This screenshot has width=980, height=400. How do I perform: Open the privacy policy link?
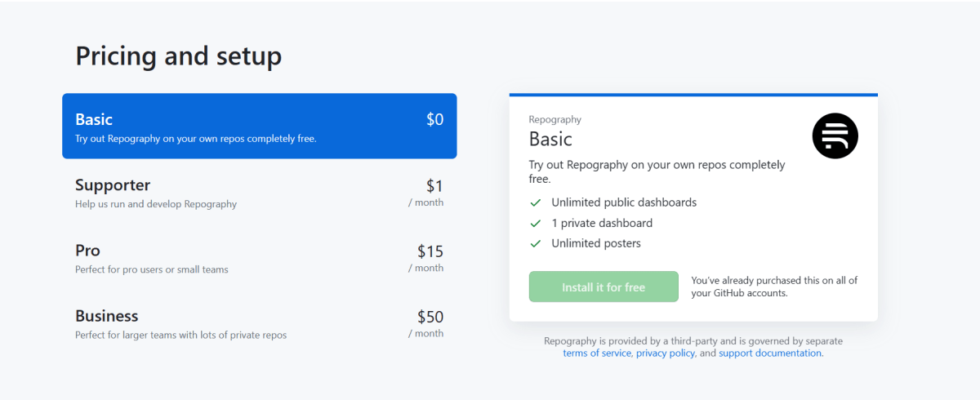666,353
